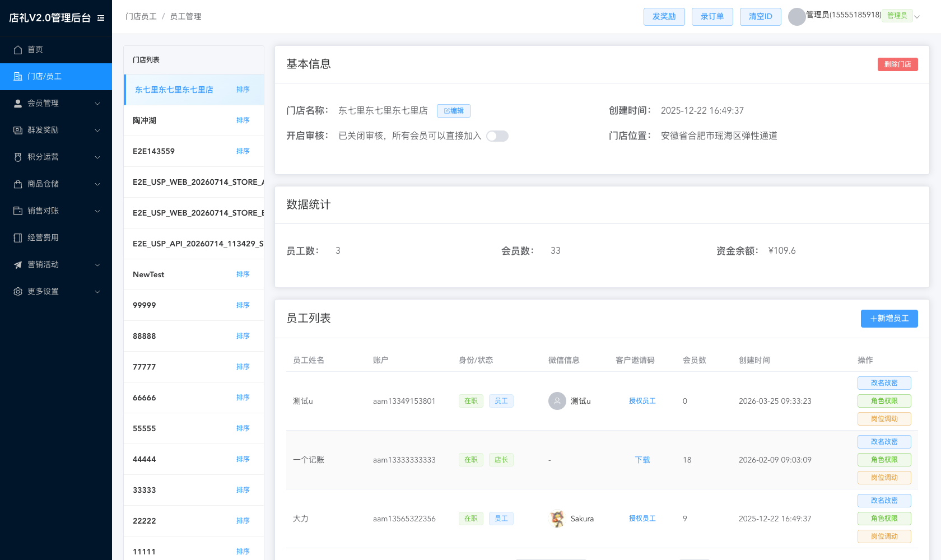Toggle the 开启审核 switch
941x560 pixels.
point(497,136)
